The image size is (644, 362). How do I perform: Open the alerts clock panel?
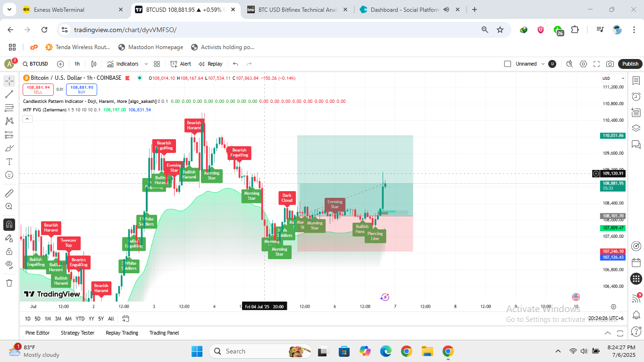click(x=636, y=97)
